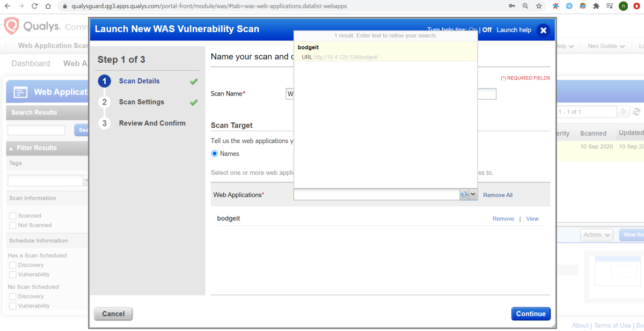Open the browser home page icon
This screenshot has width=644, height=331.
pyautogui.click(x=48, y=6)
